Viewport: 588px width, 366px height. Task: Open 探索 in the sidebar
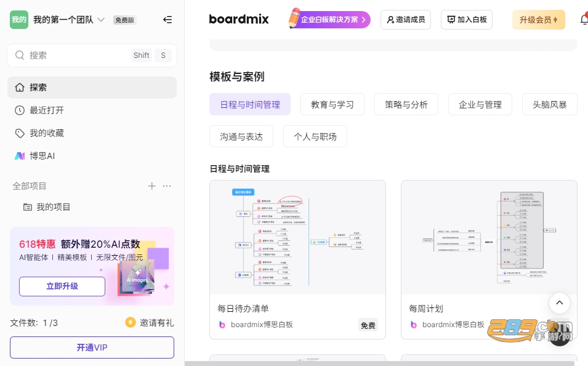(x=92, y=87)
